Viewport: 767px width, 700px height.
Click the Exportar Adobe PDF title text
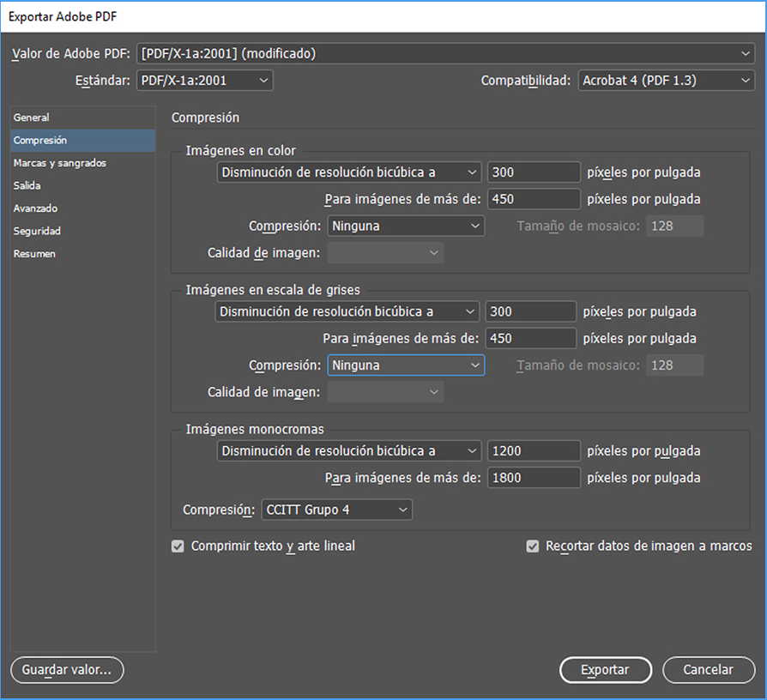[63, 16]
